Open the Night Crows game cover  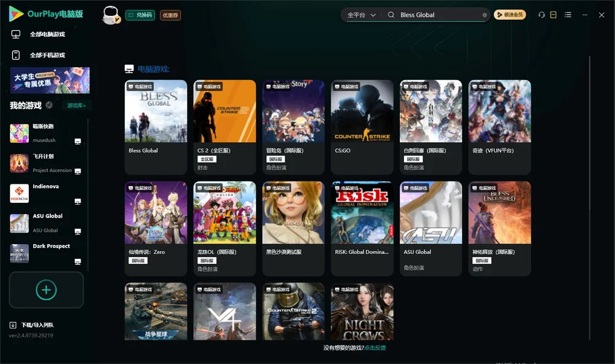click(x=362, y=312)
